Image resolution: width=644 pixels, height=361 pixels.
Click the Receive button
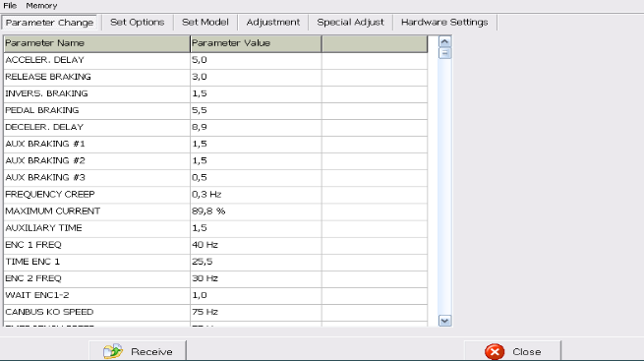point(138,351)
